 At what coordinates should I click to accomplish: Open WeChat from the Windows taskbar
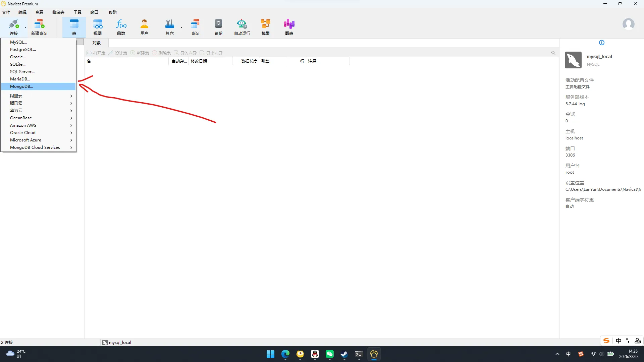[x=330, y=354]
